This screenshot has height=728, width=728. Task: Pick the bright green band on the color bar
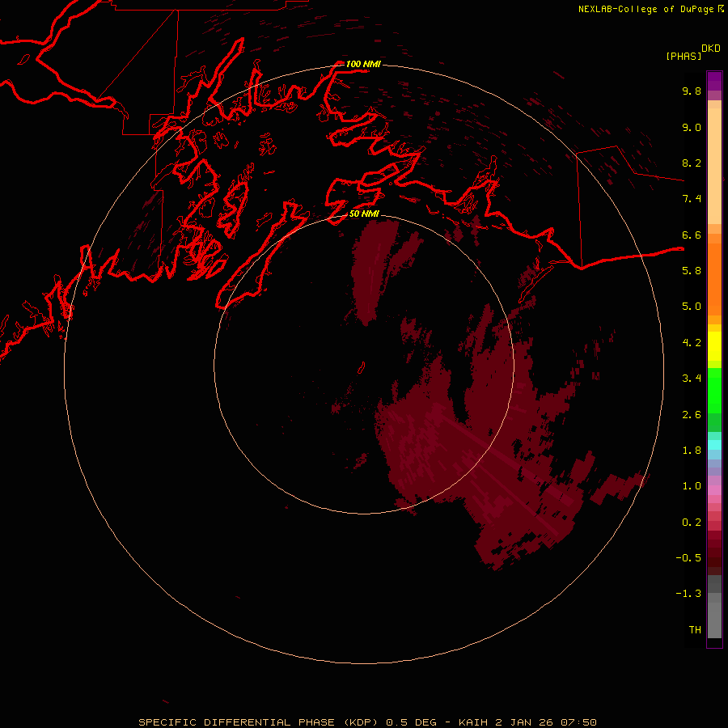pos(714,392)
